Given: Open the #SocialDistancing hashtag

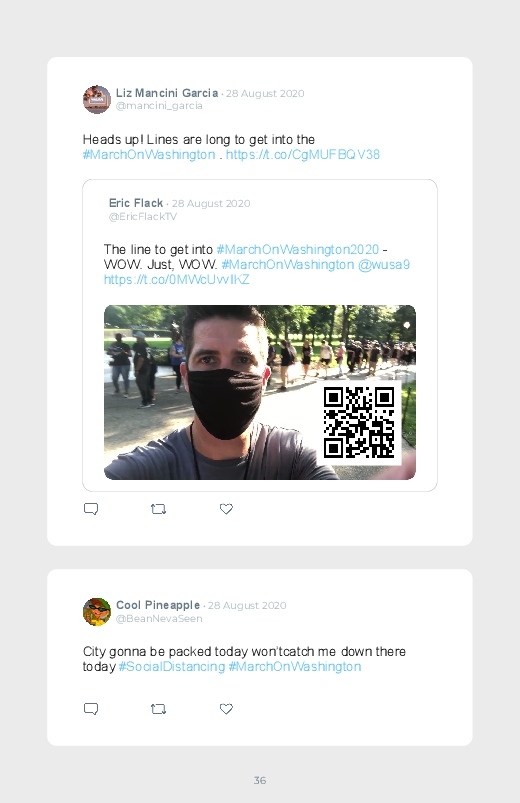Looking at the screenshot, I should 172,667.
